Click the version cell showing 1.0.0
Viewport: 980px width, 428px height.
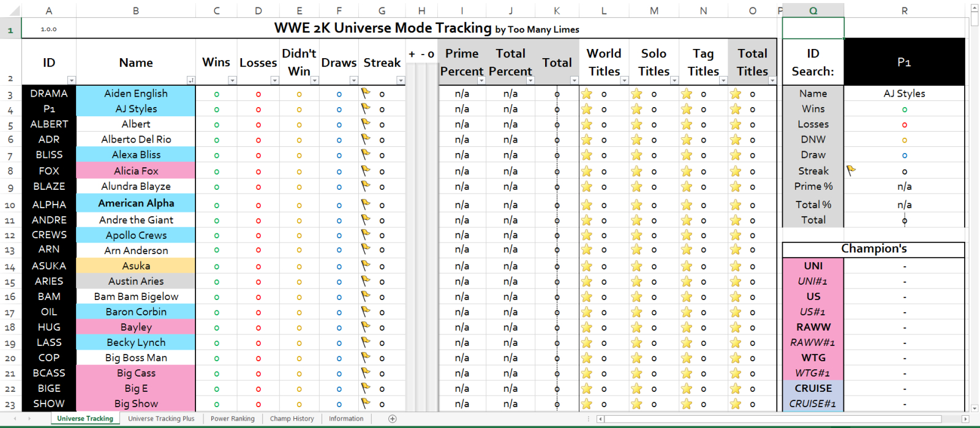click(49, 28)
